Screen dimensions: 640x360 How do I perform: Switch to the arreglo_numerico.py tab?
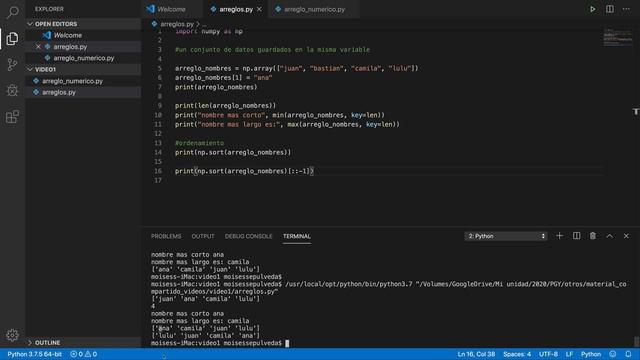314,9
